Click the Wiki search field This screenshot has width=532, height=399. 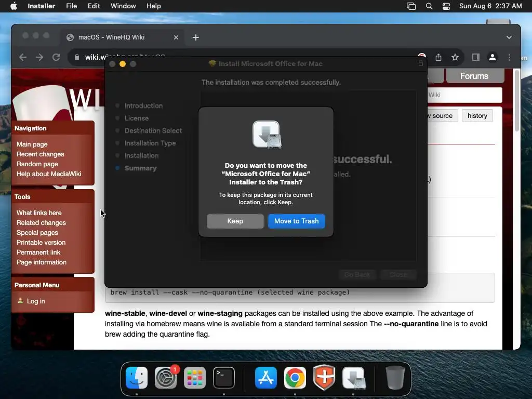[x=464, y=95]
